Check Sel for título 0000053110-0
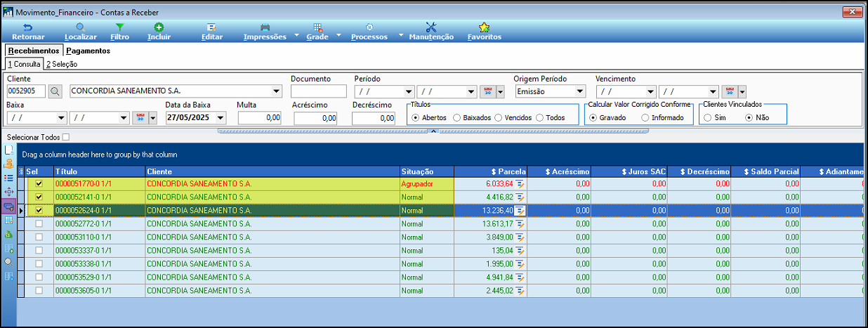The height and width of the screenshot is (328, 868). click(x=39, y=237)
